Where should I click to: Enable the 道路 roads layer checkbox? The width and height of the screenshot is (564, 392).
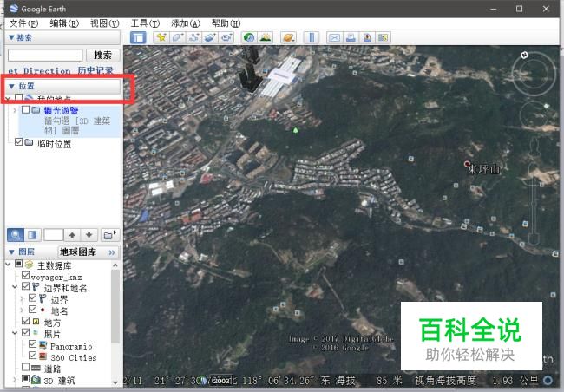(25, 367)
